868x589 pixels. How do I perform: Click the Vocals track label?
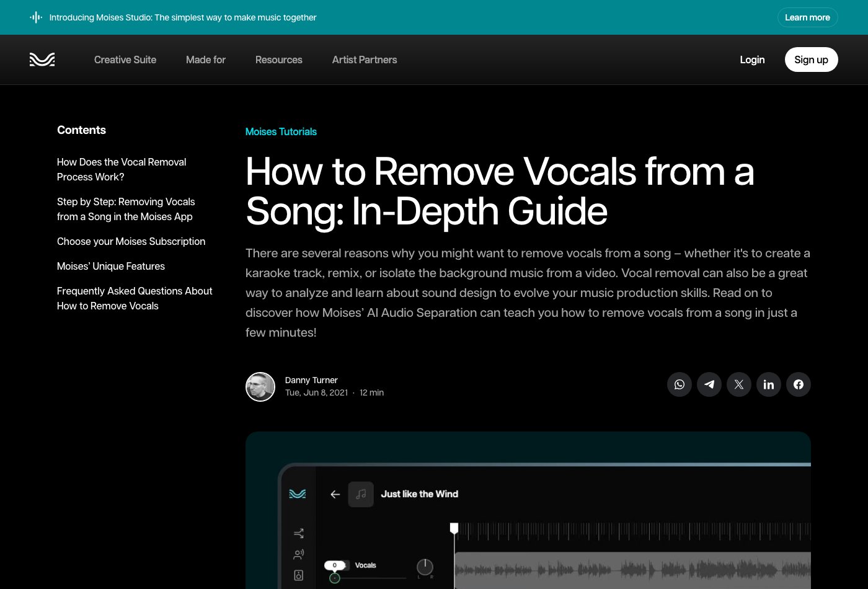coord(366,565)
